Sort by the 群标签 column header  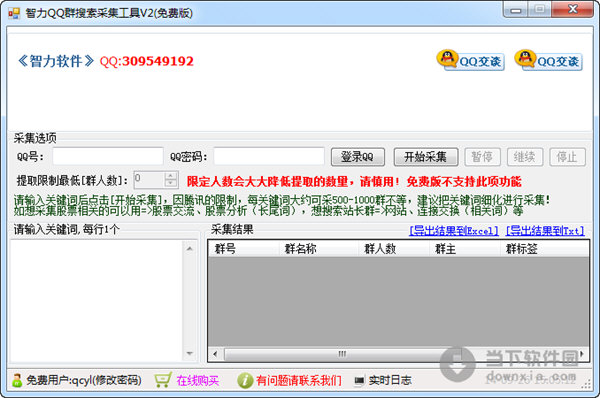[544, 249]
